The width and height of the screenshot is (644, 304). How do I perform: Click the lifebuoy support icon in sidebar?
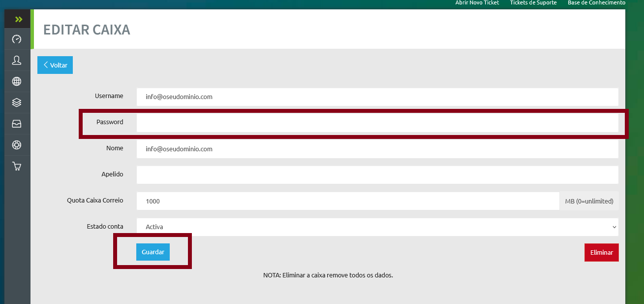[17, 145]
